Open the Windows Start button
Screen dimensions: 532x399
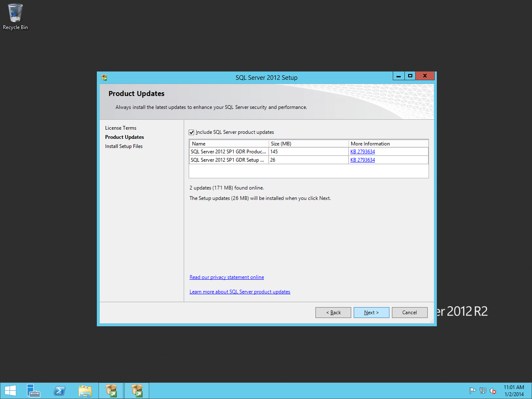coord(10,391)
